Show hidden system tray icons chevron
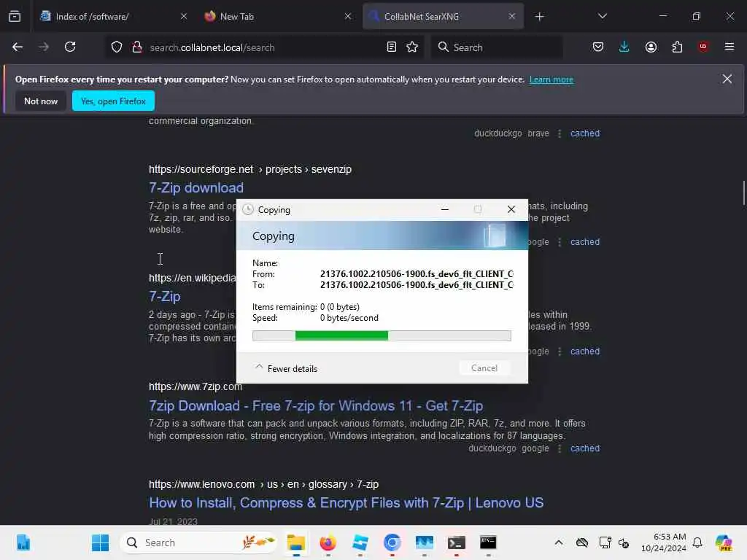 coord(559,542)
